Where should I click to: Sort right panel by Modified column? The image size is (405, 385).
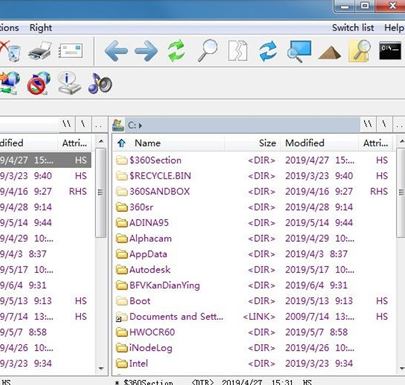pos(305,143)
